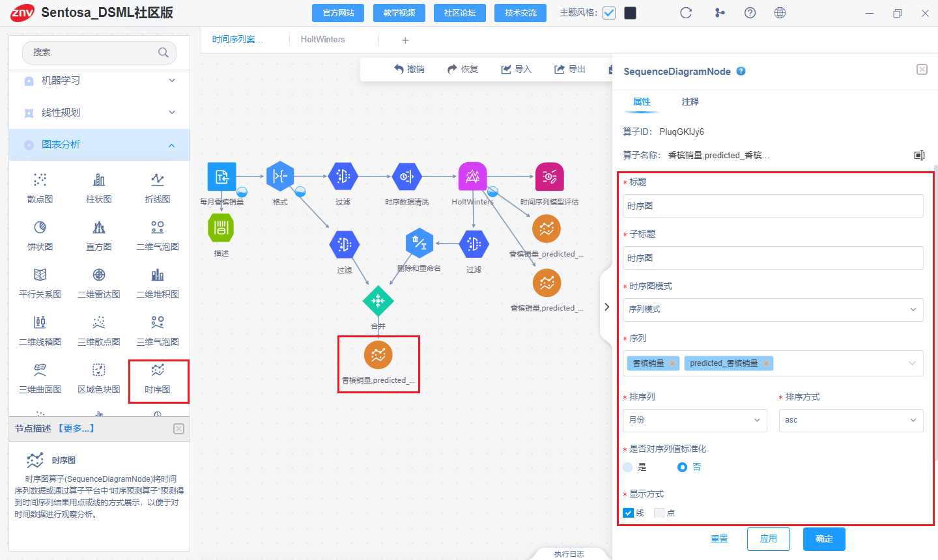Click the search magnifier icon
Screen dimensions: 938x560
coord(163,53)
